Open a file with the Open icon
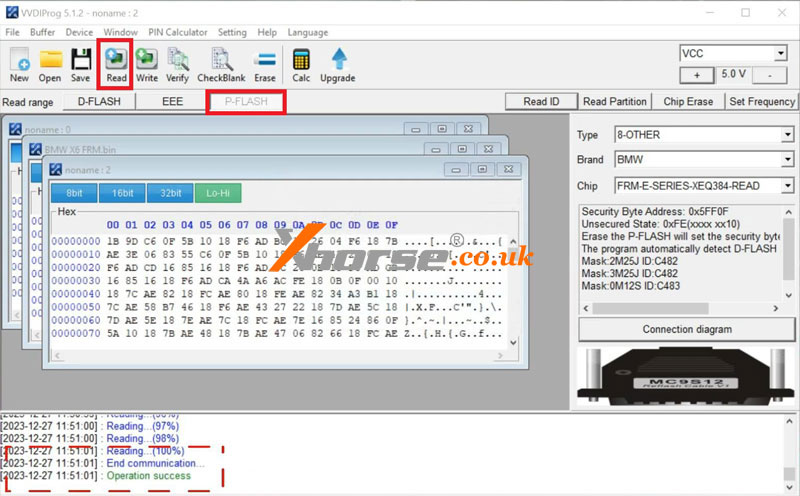800x496 pixels. [x=50, y=62]
